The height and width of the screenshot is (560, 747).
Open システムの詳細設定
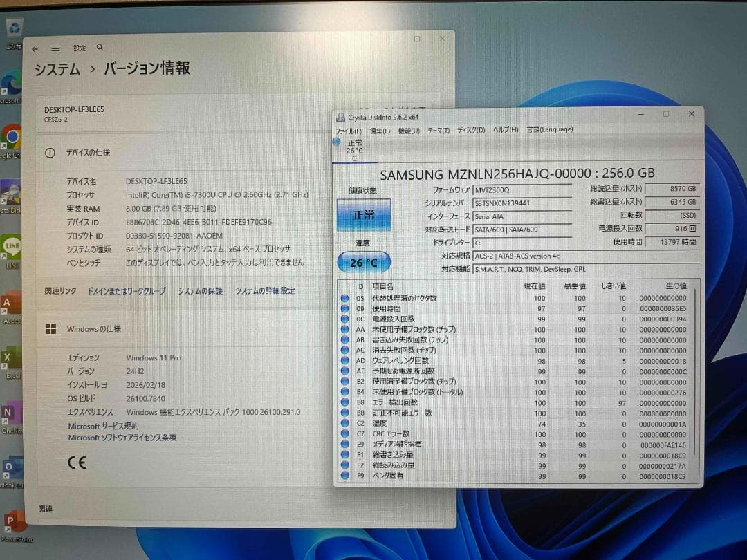click(x=267, y=290)
